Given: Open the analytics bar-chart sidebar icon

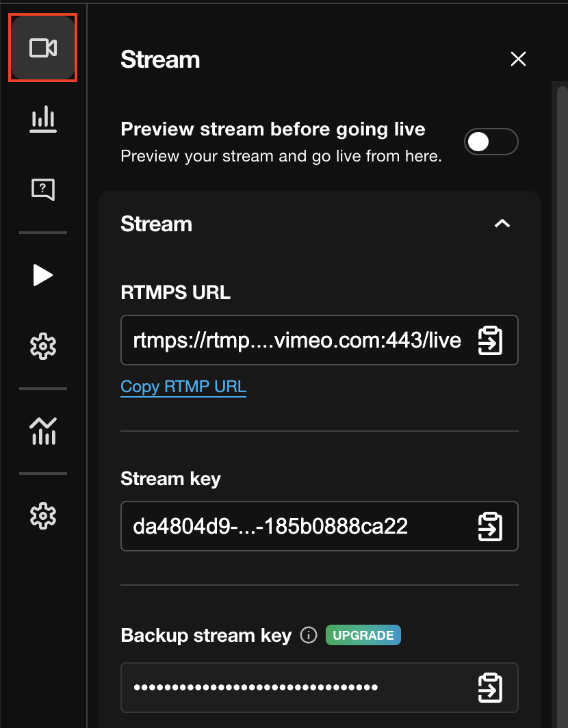Looking at the screenshot, I should click(x=42, y=119).
